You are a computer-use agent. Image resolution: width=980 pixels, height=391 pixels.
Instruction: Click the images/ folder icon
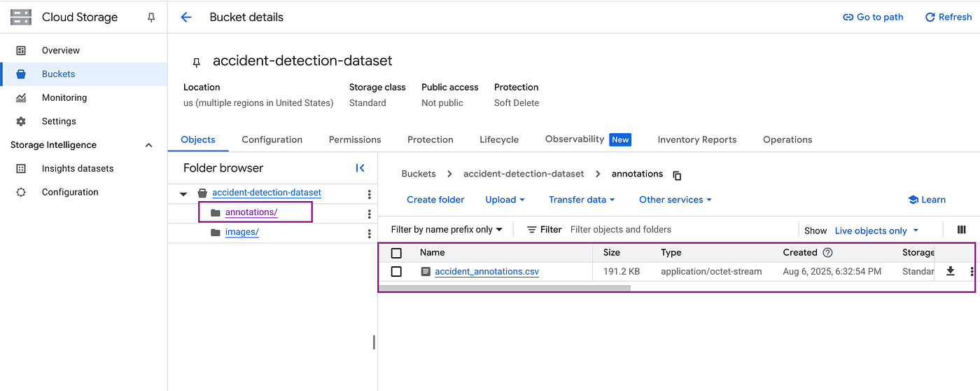[216, 233]
